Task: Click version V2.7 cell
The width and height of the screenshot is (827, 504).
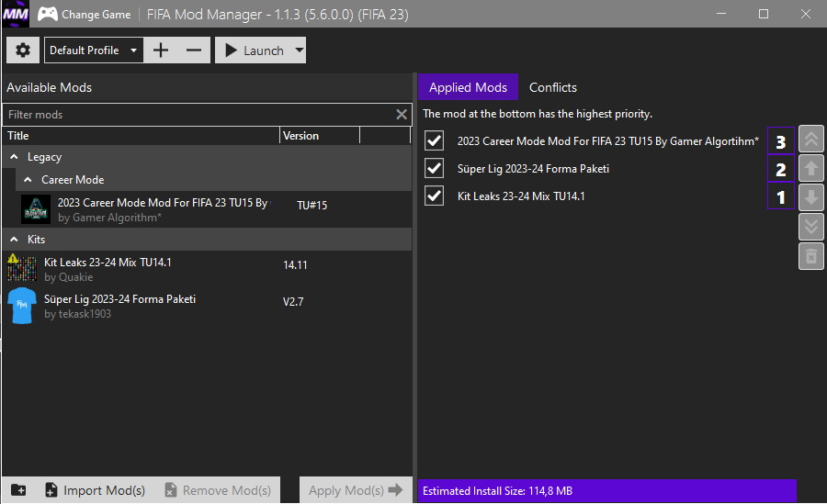Action: 293,302
